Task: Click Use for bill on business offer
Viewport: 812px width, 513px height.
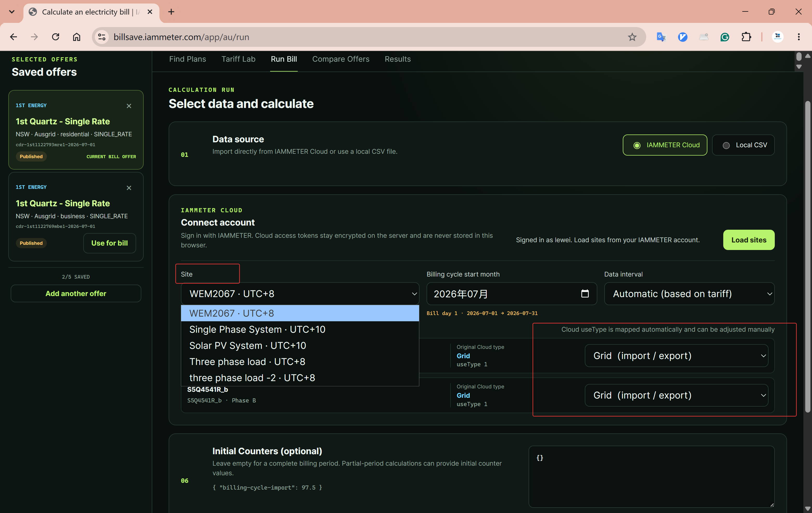Action: click(x=110, y=243)
